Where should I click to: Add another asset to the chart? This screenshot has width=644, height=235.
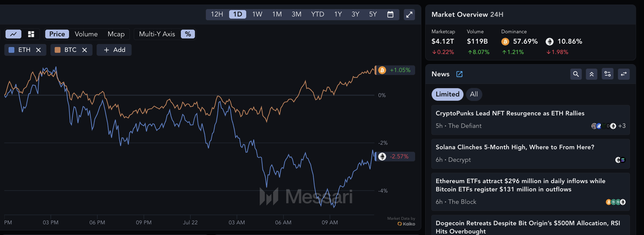tap(114, 50)
